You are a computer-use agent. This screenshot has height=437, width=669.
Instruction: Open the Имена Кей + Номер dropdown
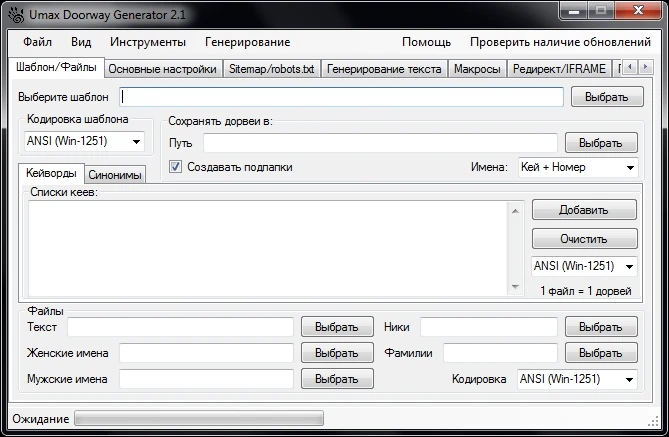pos(578,167)
